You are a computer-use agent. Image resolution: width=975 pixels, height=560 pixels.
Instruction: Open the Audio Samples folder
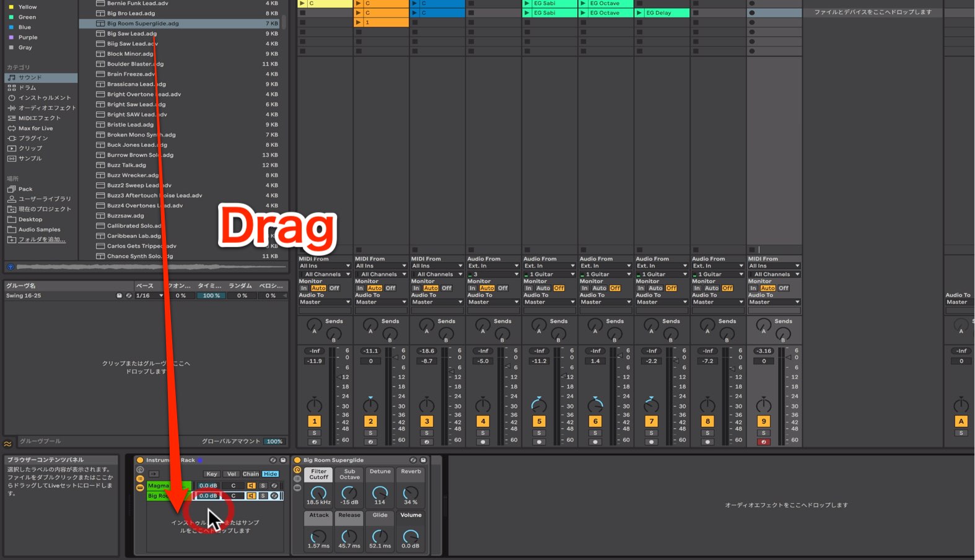click(33, 229)
